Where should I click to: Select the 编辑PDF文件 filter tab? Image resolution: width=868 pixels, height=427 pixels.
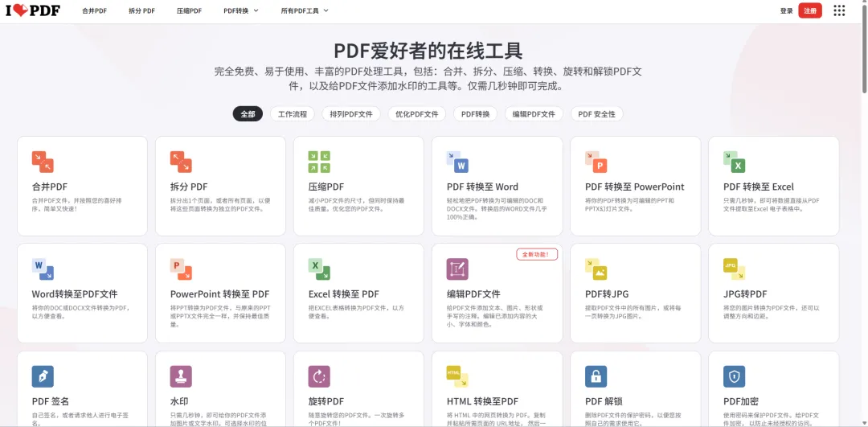(x=534, y=114)
